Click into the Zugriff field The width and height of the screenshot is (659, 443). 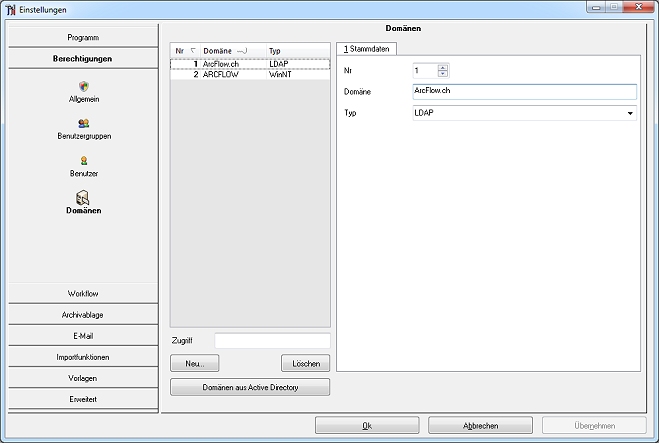(x=272, y=340)
